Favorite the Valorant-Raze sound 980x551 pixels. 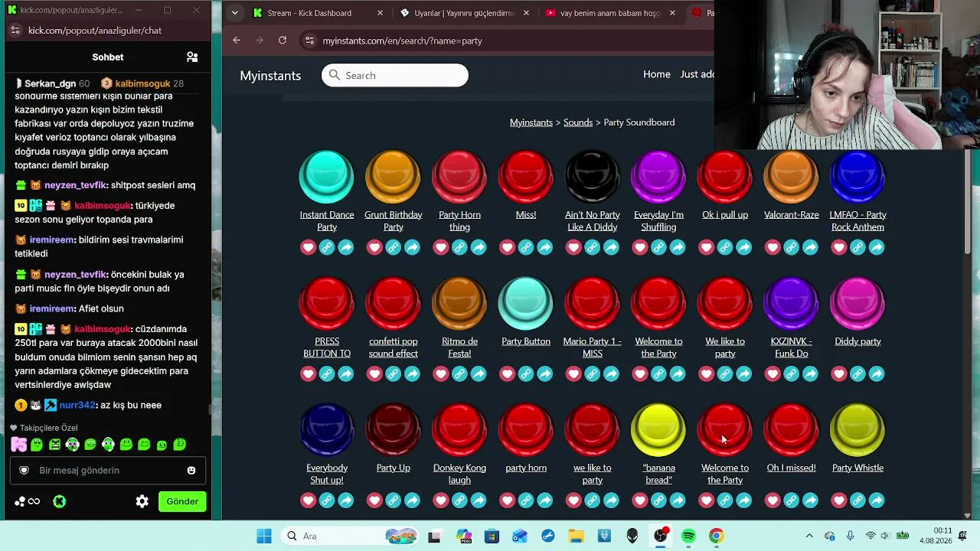773,247
